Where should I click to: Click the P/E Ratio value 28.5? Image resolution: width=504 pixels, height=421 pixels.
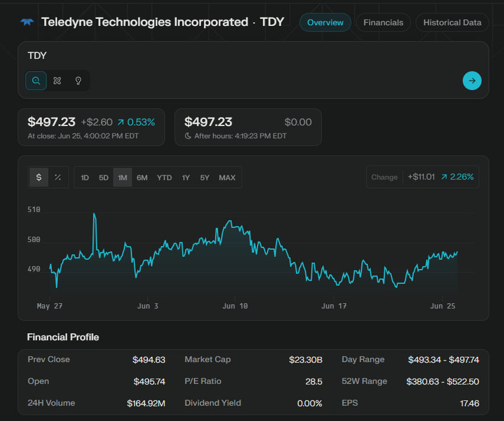coord(314,382)
